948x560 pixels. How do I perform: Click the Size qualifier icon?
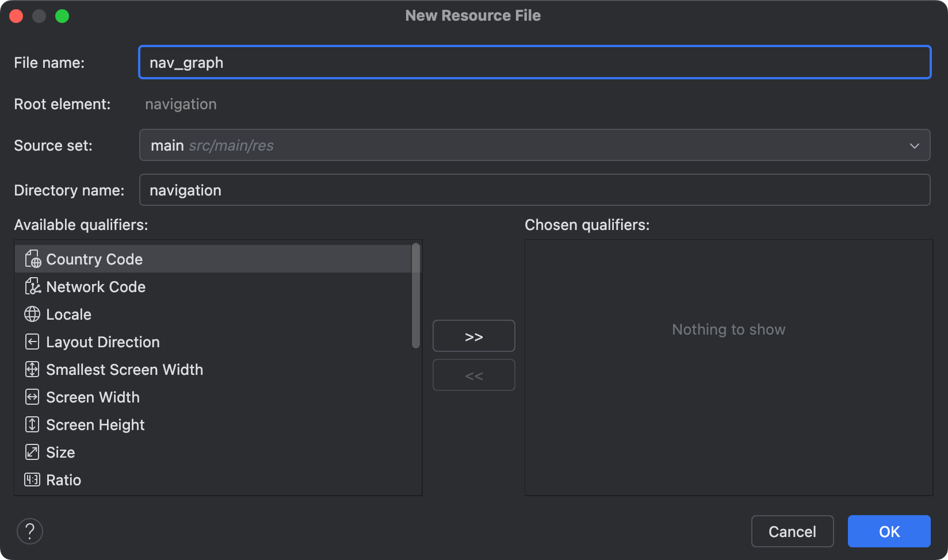coord(32,452)
